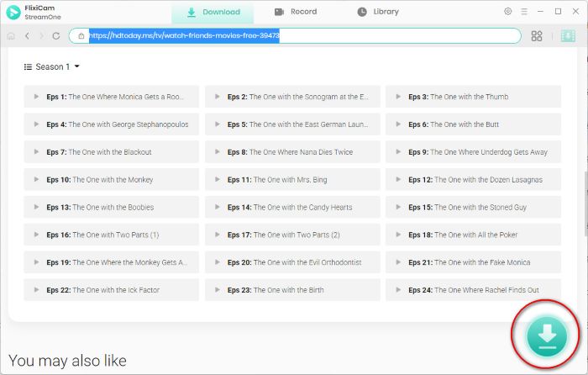Play Eps 14: The One with the Candy Hearts
Screen dimensions: 588x375
(292, 207)
